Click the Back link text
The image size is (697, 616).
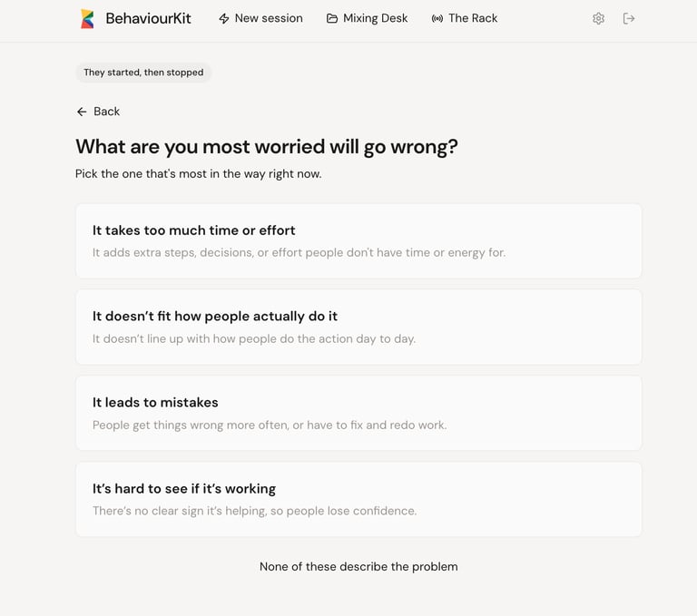tap(106, 112)
